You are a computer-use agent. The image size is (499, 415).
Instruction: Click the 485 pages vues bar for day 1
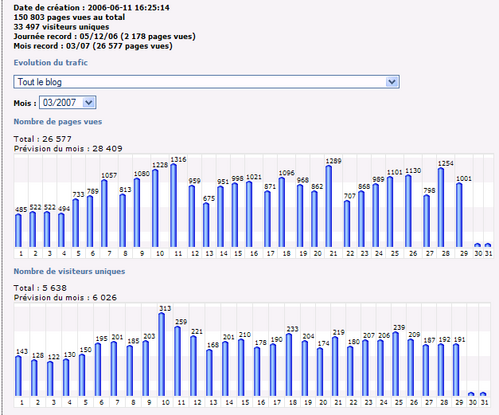(18, 231)
